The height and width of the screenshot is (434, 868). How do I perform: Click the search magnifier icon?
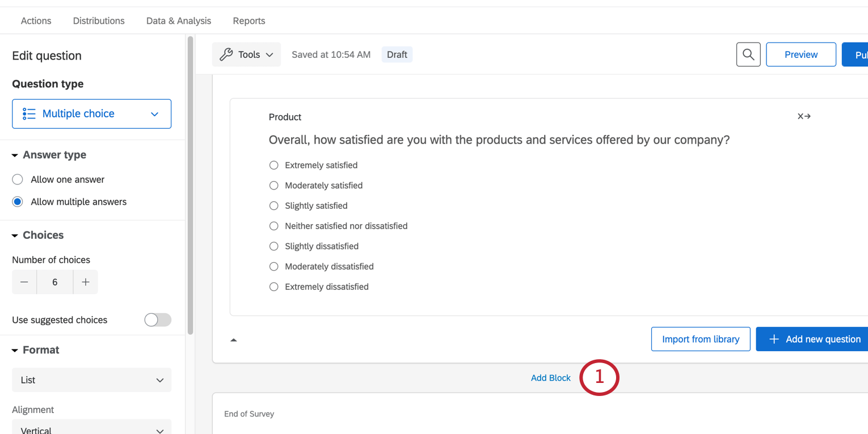click(748, 54)
